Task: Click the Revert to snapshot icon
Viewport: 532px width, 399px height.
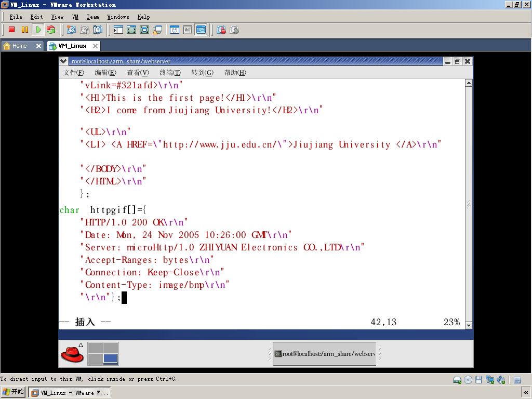Action: (85, 30)
